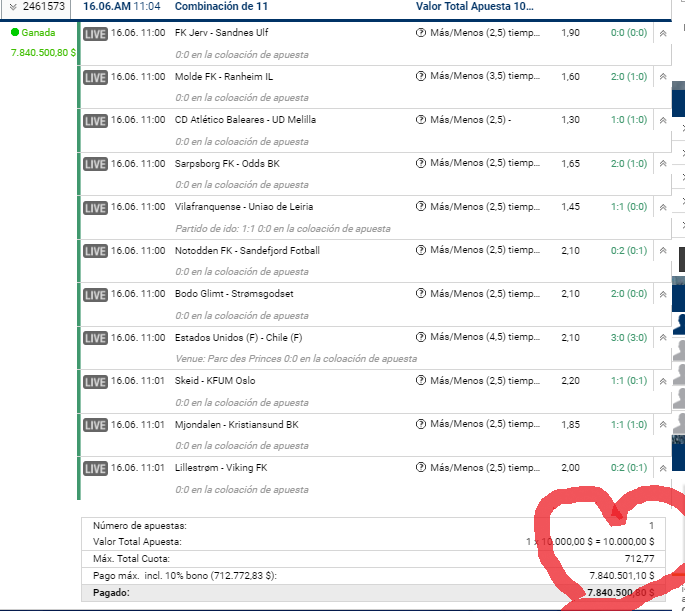Click LIVE badge for Notodden FK match
The height and width of the screenshot is (611, 685).
95,251
